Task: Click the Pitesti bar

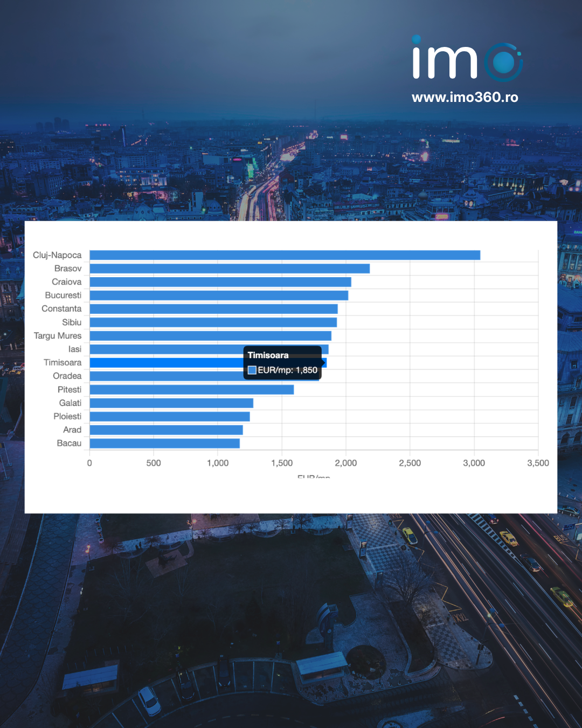Action: (191, 389)
